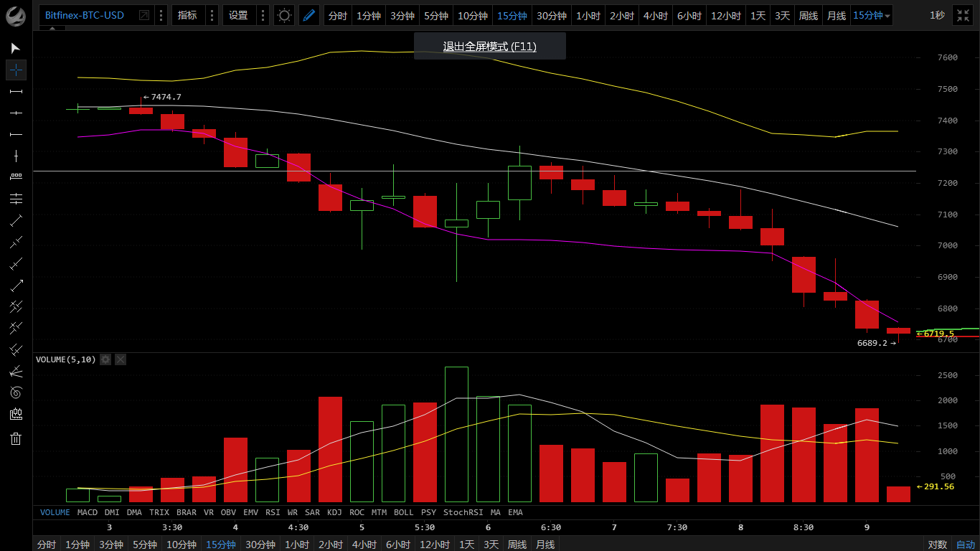The image size is (980, 551).
Task: Select the horizontal segment tool with end caps
Action: 16,91
